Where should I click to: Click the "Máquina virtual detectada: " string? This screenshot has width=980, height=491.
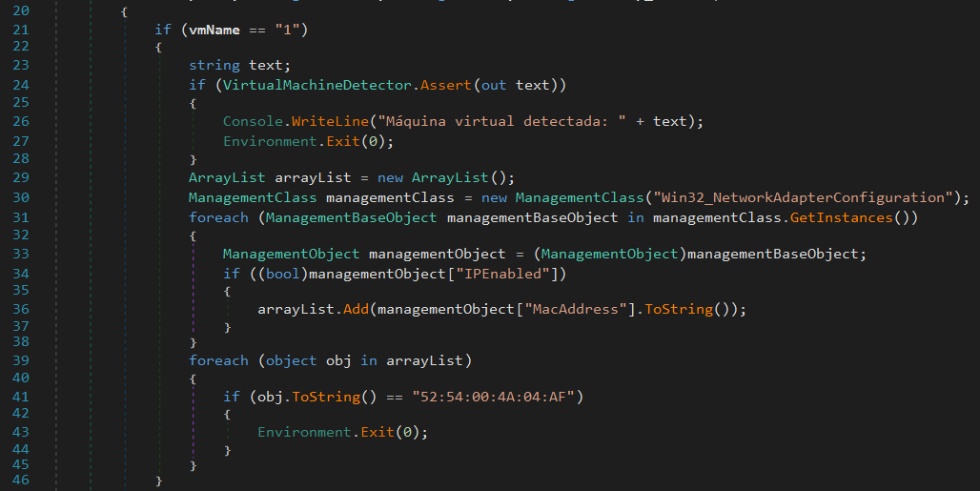point(501,121)
